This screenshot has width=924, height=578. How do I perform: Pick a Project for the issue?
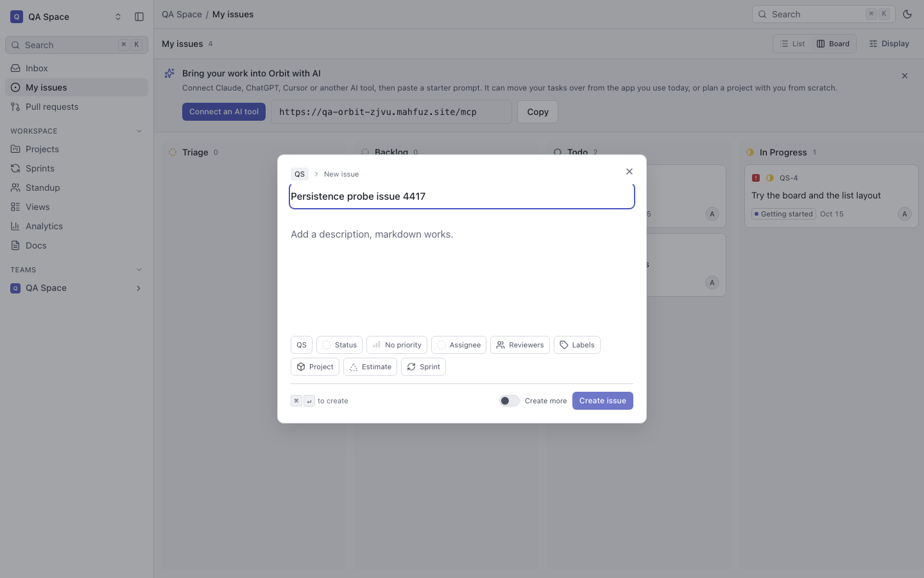[315, 367]
